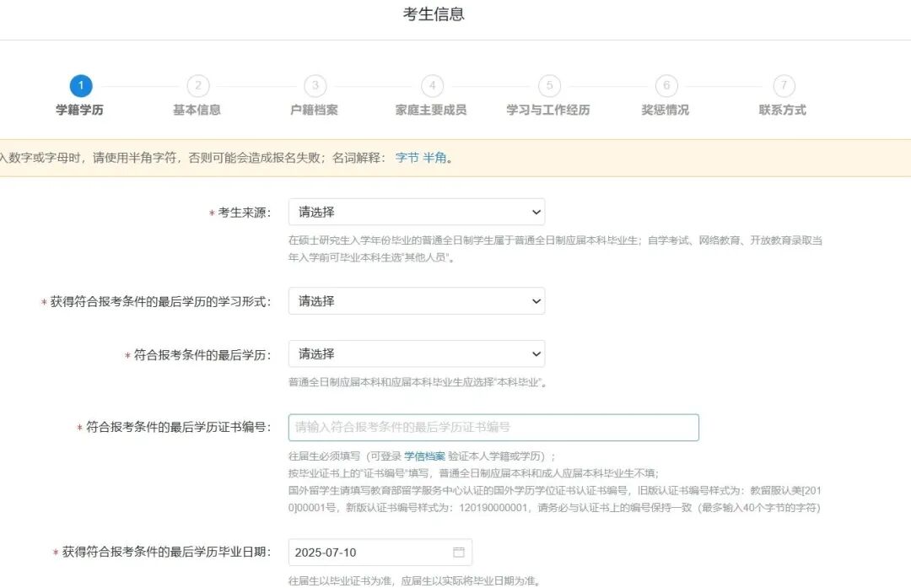This screenshot has width=911, height=588.
Task: Click the 半角 glossary link
Action: [x=433, y=157]
